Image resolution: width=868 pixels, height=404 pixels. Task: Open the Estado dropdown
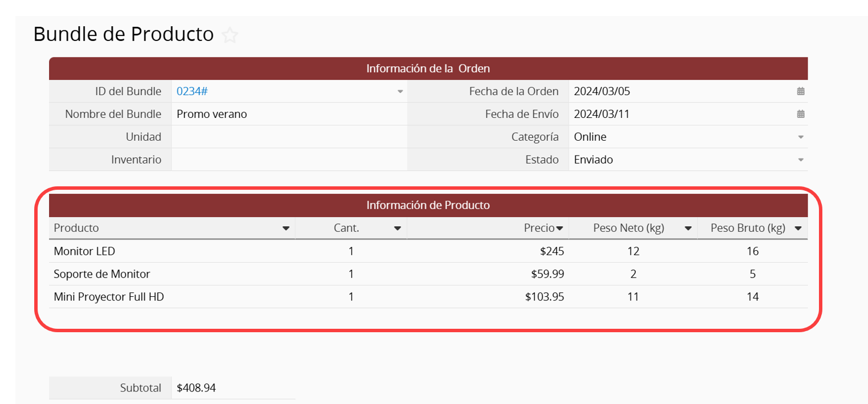pos(801,160)
